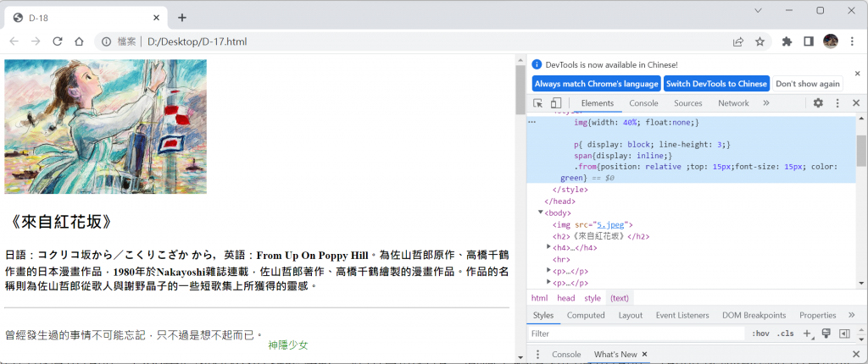Open a new browser tab
The image size is (868, 364).
(182, 18)
